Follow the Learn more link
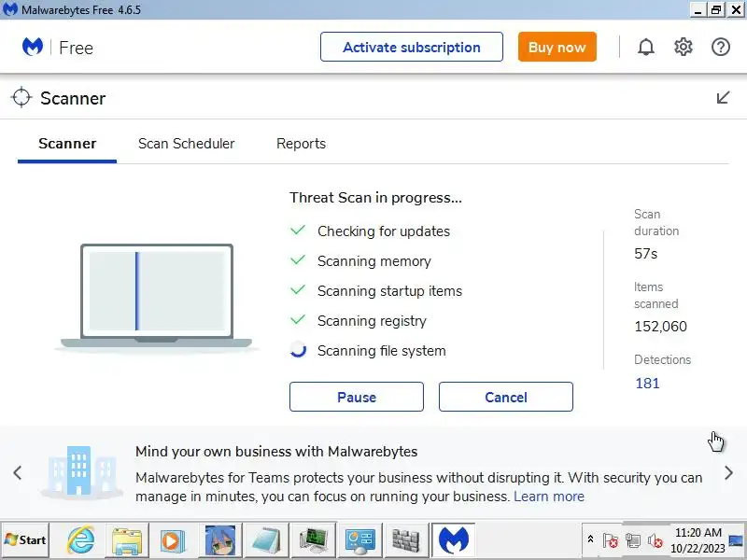The height and width of the screenshot is (560, 747). [x=549, y=497]
